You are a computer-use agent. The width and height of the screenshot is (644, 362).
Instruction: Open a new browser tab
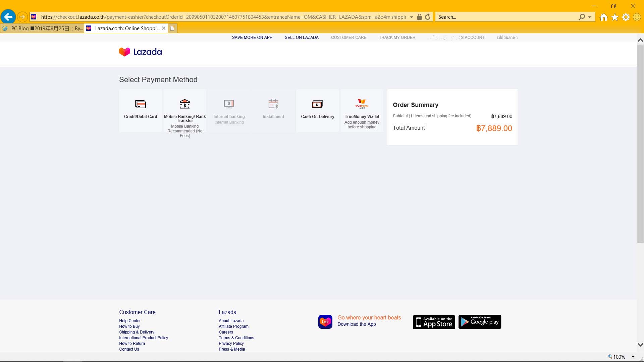[172, 28]
